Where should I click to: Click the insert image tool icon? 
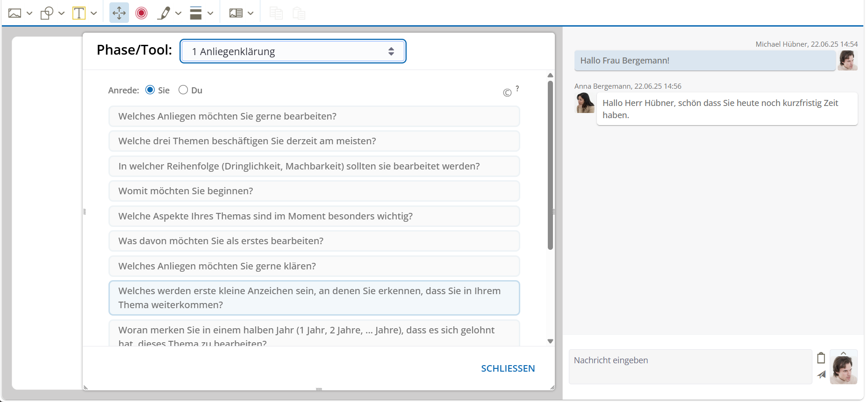coord(14,13)
